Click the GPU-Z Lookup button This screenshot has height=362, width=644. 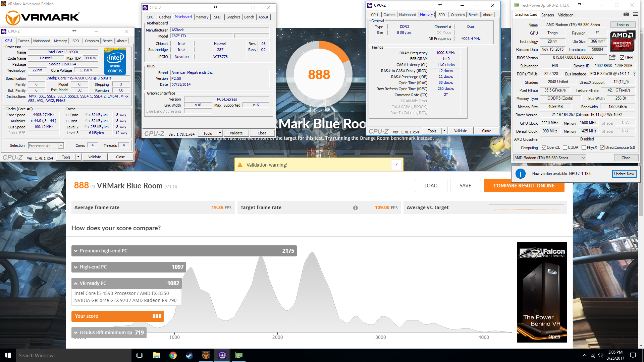(x=623, y=25)
